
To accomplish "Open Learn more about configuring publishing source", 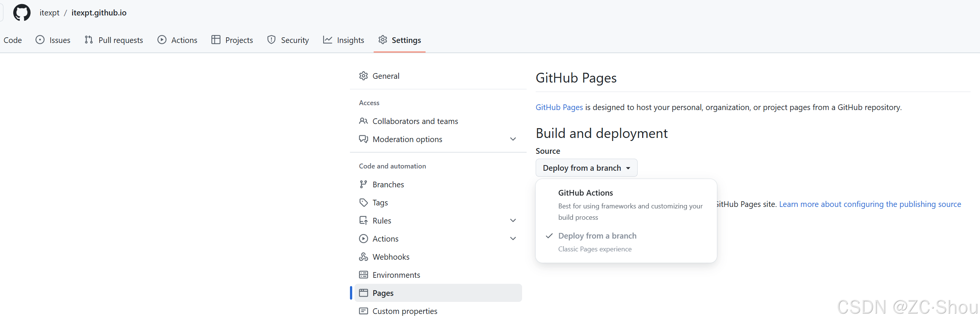I will (870, 204).
